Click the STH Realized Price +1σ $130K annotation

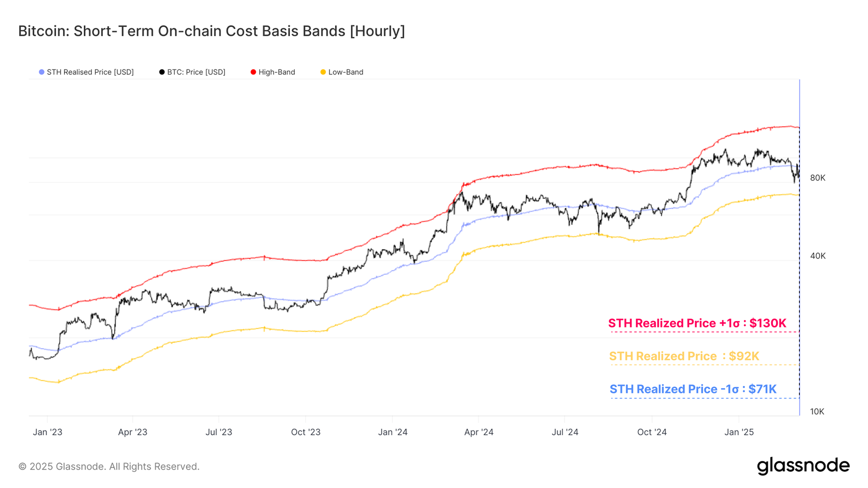(x=697, y=323)
